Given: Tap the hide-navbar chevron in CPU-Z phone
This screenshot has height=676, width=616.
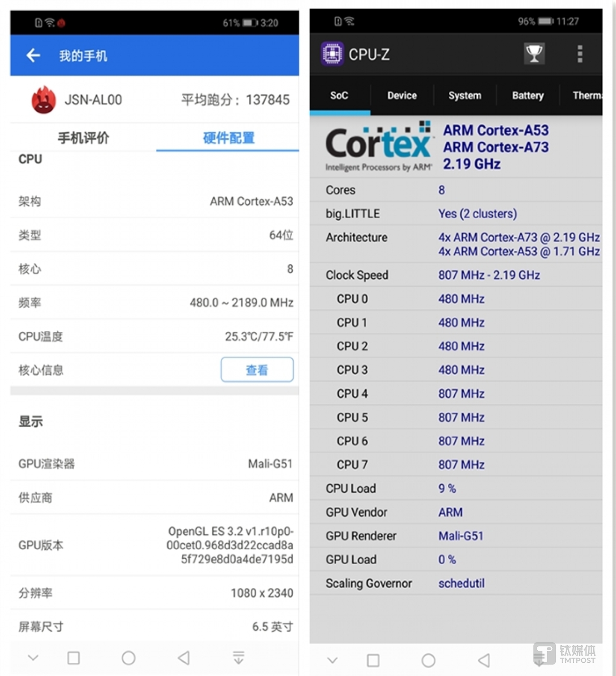Looking at the screenshot, I should [332, 660].
